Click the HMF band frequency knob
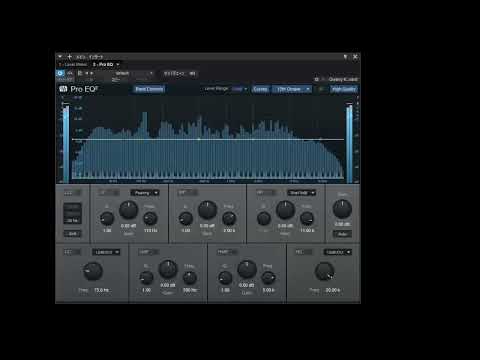 (x=268, y=277)
